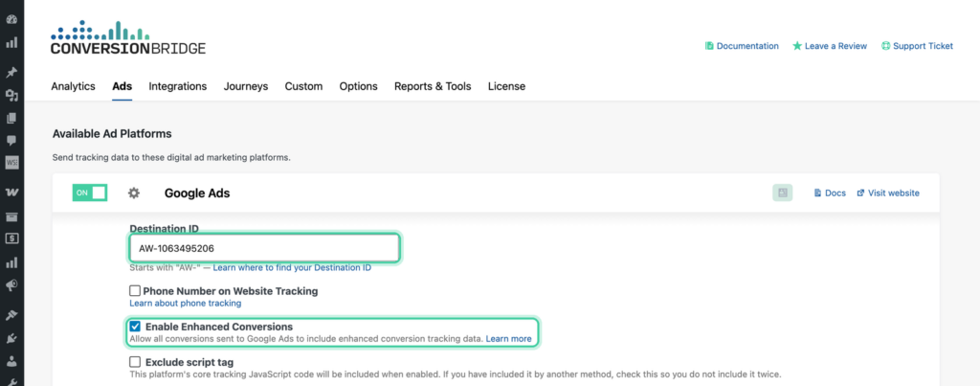
Task: Open the stats bar-chart icon below Dashboard
Action: tap(11, 43)
